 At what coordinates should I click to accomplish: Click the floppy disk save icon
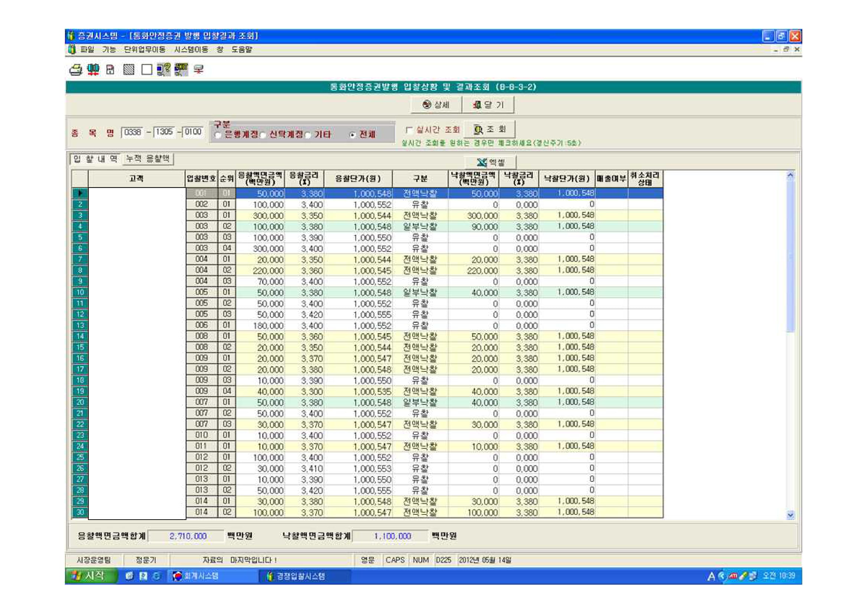pos(110,70)
